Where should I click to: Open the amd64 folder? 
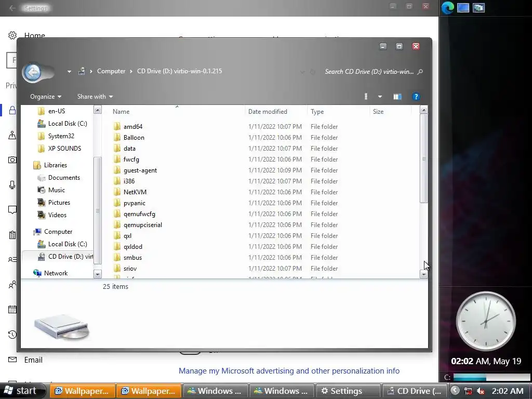(132, 127)
